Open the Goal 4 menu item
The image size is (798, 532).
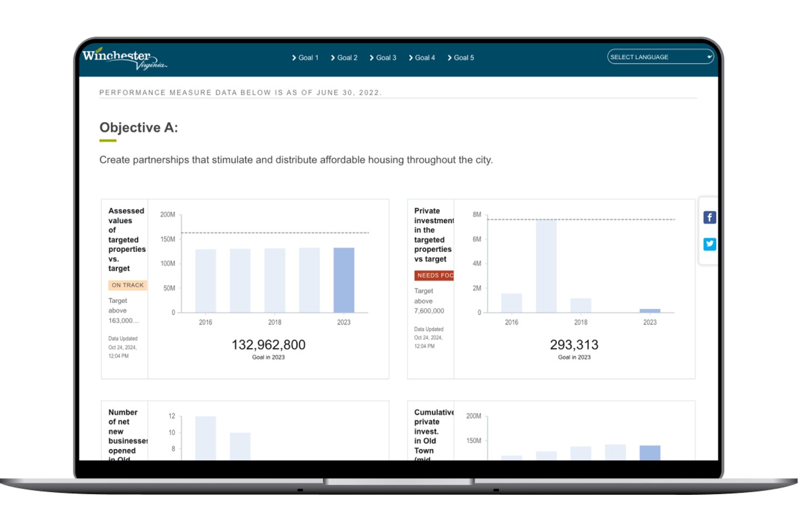click(422, 58)
